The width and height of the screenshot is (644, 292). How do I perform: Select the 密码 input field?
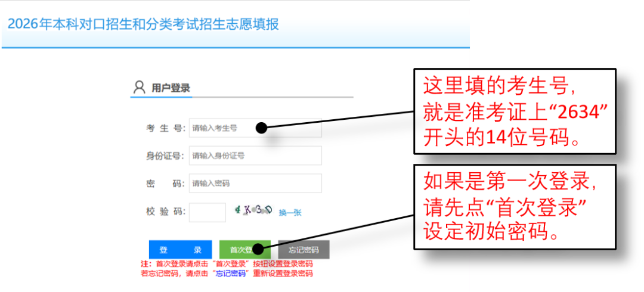[255, 183]
